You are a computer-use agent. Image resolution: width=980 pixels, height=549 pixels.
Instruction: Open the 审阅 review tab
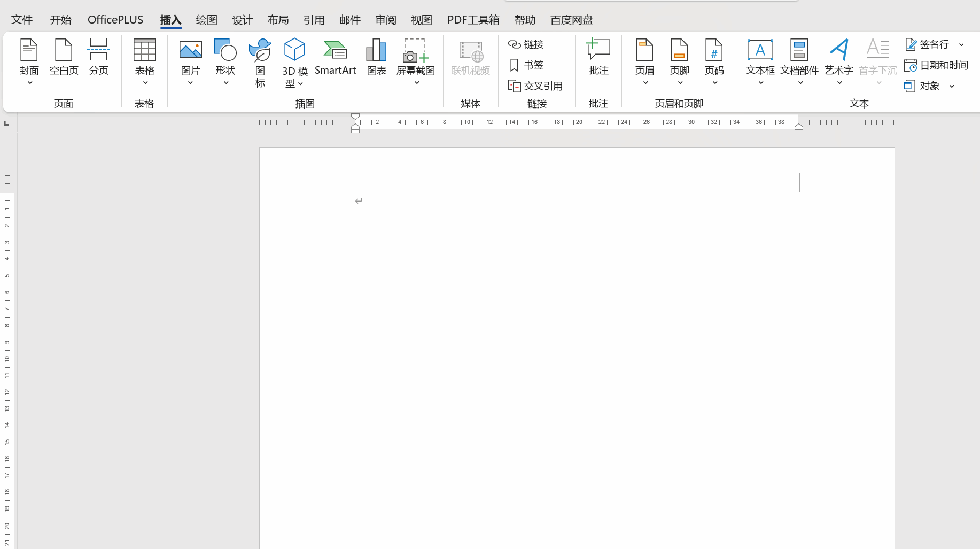385,20
